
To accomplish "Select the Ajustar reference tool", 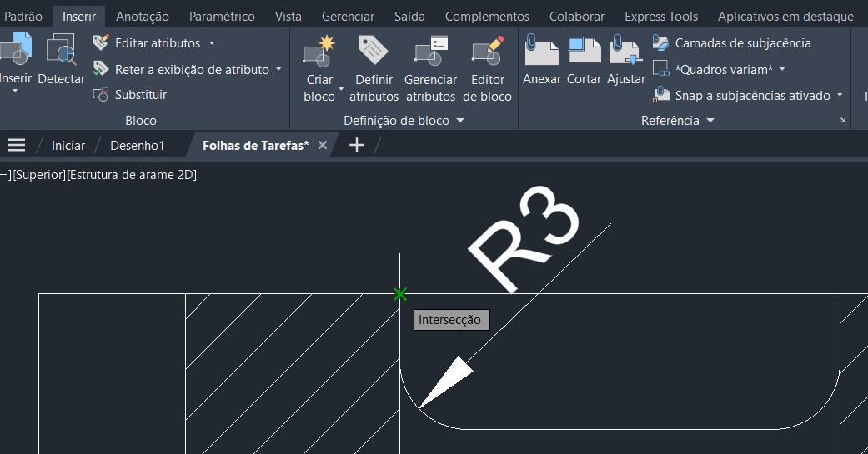I will click(625, 52).
